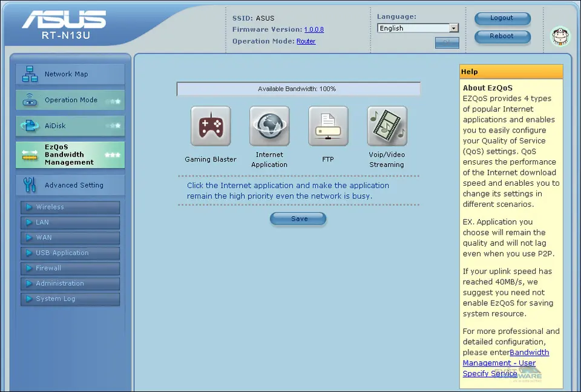Open the Network Map icon
Screen dimensions: 581x392
point(30,74)
